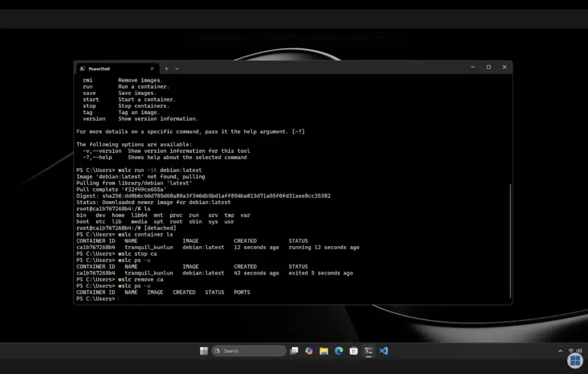This screenshot has height=374, width=588.
Task: Click the terminal vertical scrollbar thumb
Action: tap(510, 241)
